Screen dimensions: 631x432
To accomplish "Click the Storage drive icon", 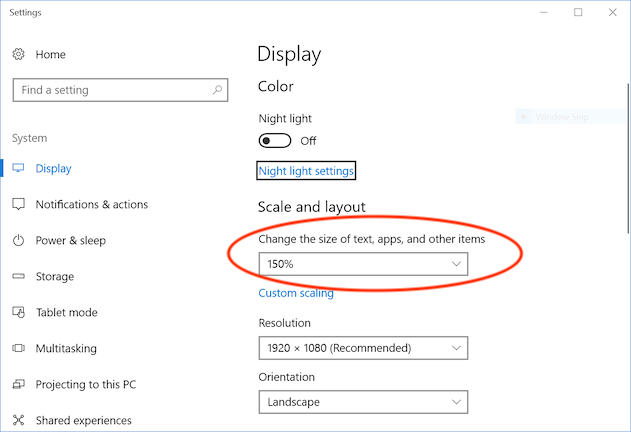I will tap(18, 277).
